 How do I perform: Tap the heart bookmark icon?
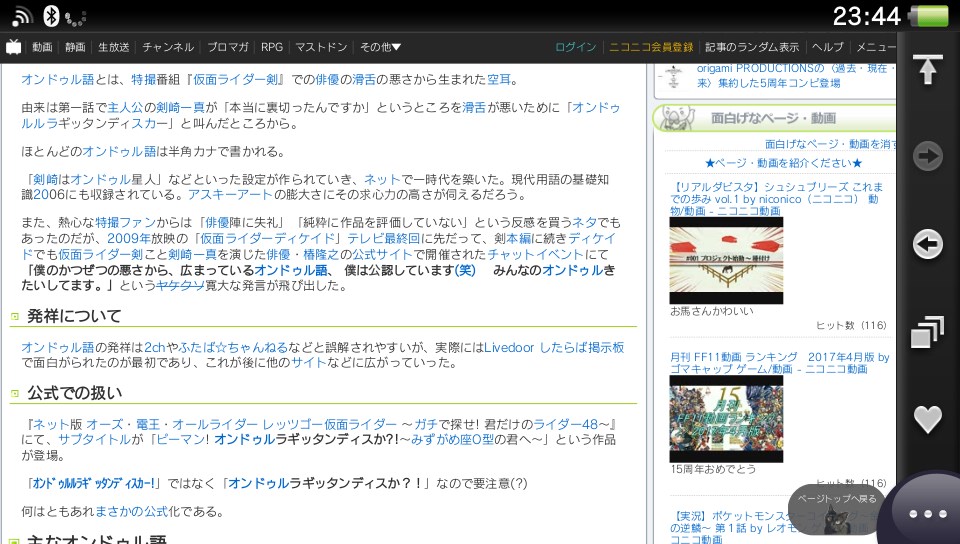pyautogui.click(x=927, y=419)
